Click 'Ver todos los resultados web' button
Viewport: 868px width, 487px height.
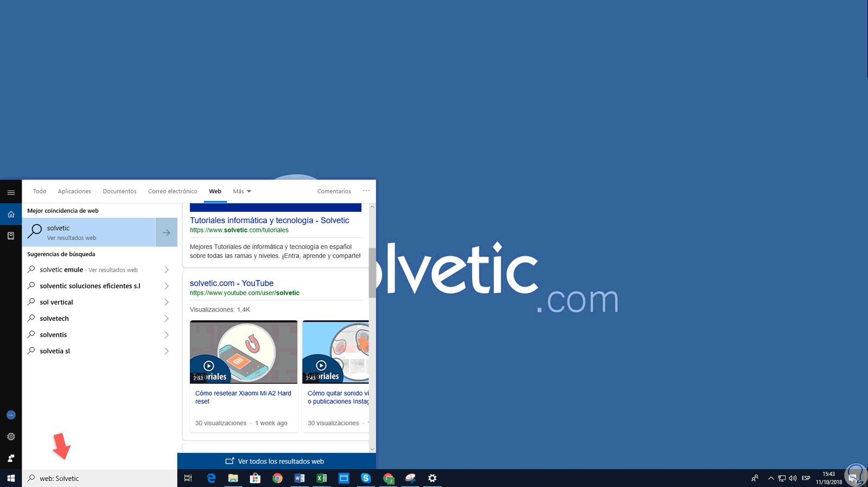pos(277,461)
